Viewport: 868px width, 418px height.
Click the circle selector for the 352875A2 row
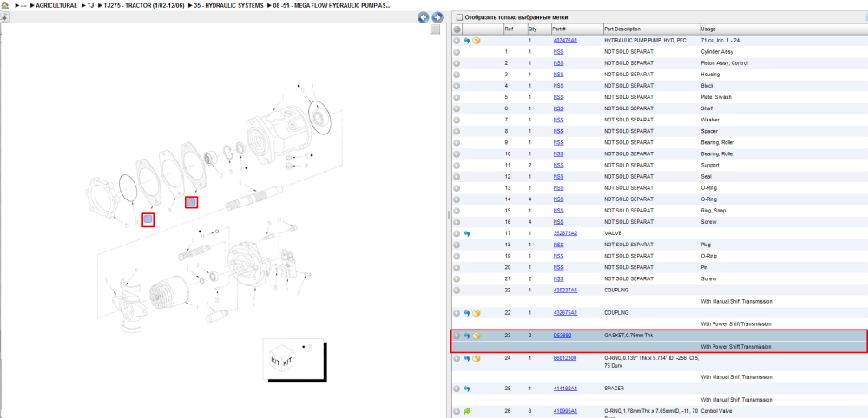pos(457,233)
